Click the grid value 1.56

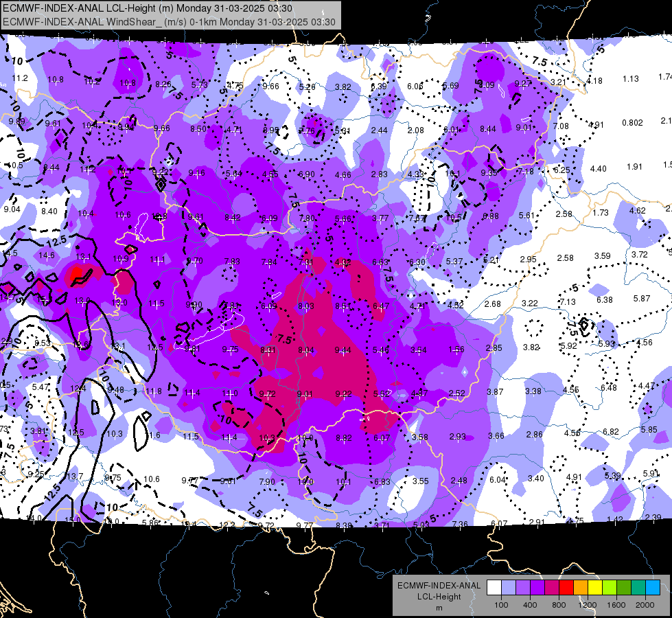[456, 349]
